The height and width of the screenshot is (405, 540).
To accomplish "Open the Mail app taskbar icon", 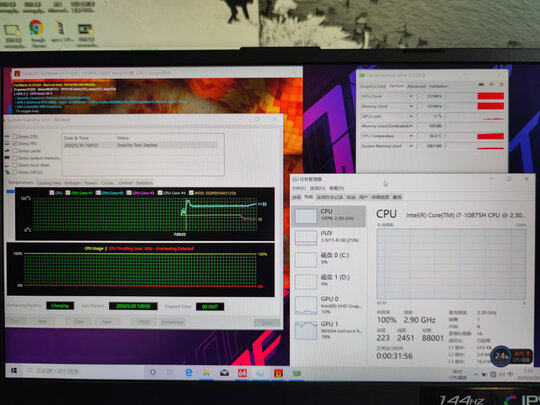I will point(225,373).
